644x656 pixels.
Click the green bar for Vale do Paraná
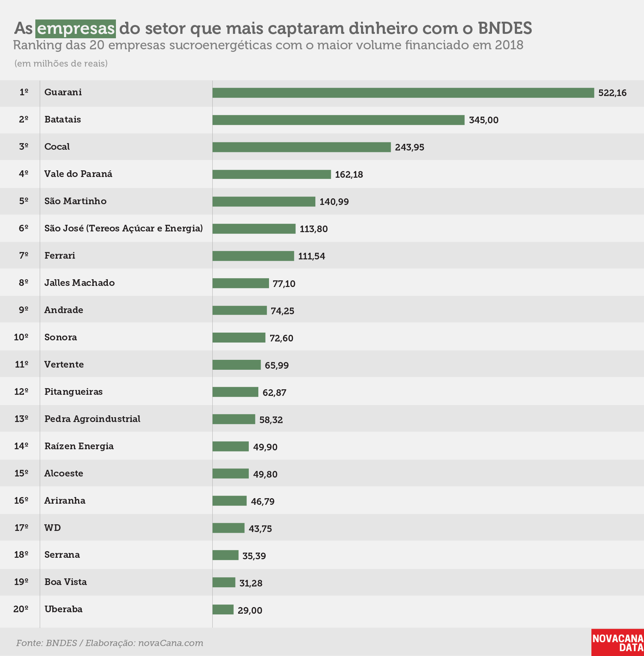(x=272, y=174)
